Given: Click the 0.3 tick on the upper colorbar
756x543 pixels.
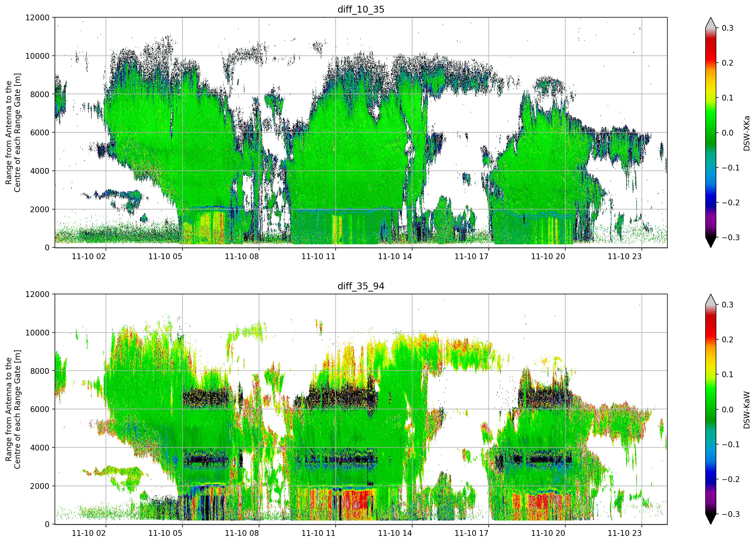Looking at the screenshot, I should click(727, 28).
